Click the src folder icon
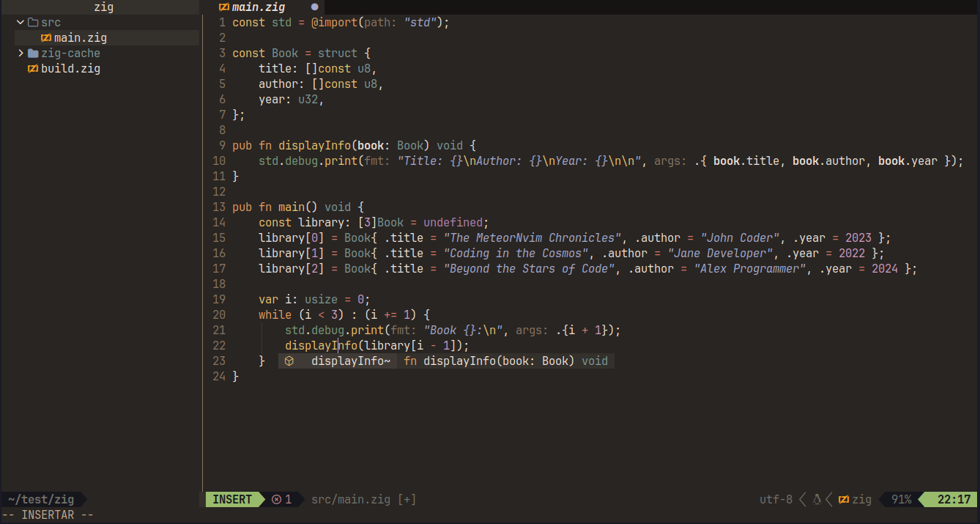The height and width of the screenshot is (524, 980). pyautogui.click(x=33, y=23)
